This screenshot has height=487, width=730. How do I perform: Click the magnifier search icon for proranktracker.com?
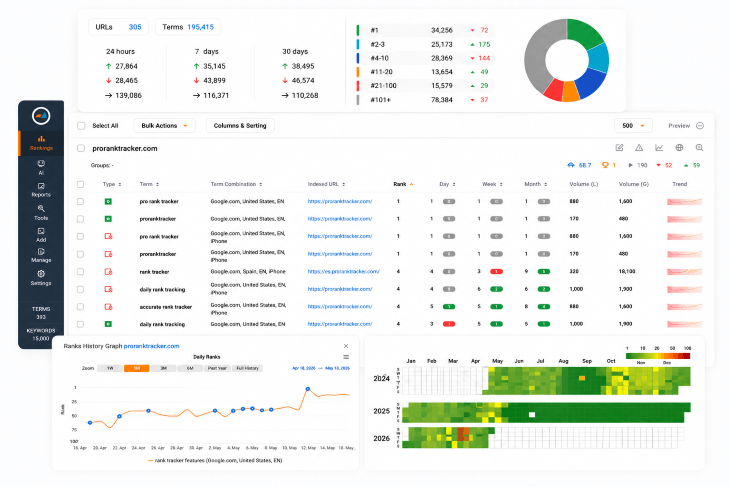click(699, 148)
